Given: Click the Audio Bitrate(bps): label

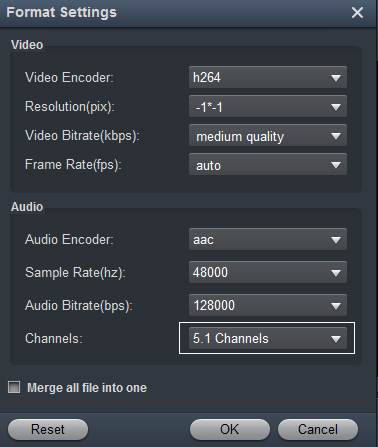Looking at the screenshot, I should coord(79,305).
